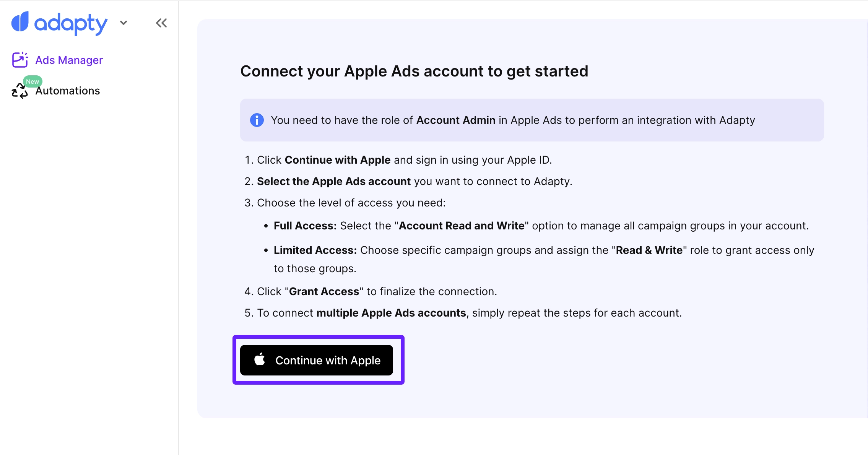868x455 pixels.
Task: Collapse the sidebar using the double-chevron icon
Action: [161, 23]
